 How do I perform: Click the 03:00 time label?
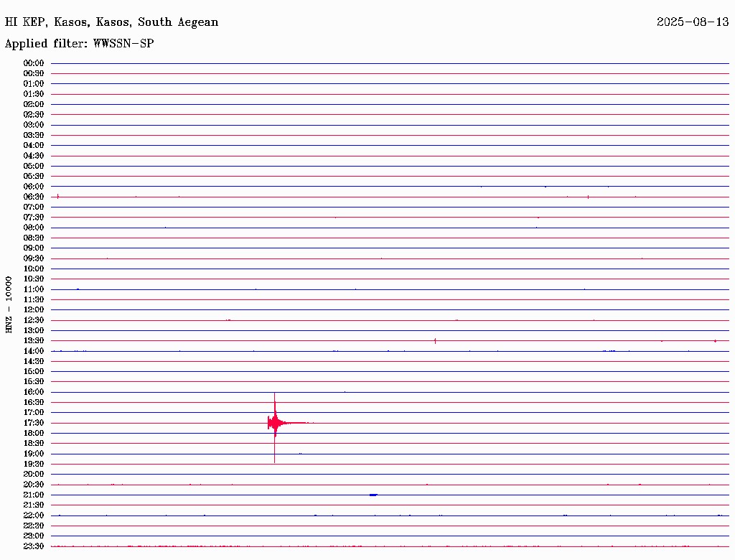pyautogui.click(x=33, y=125)
